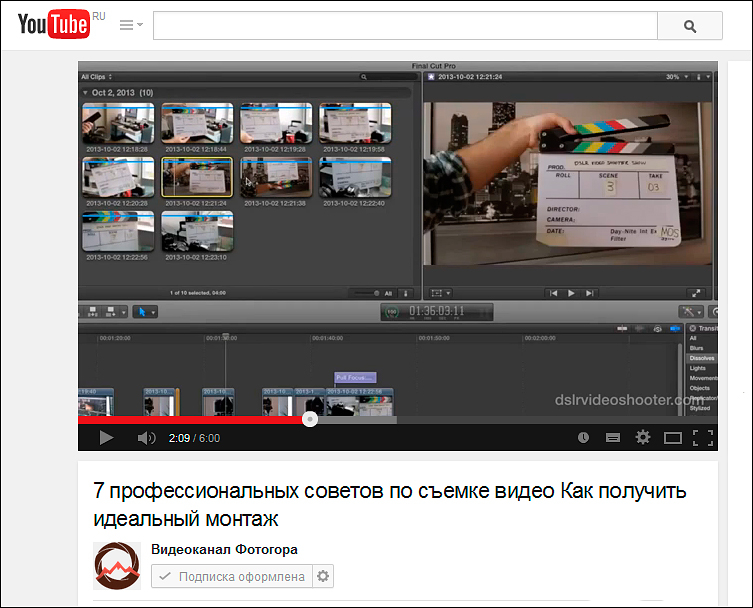This screenshot has height=608, width=753.
Task: Mute the video with speaker icon
Action: click(146, 438)
